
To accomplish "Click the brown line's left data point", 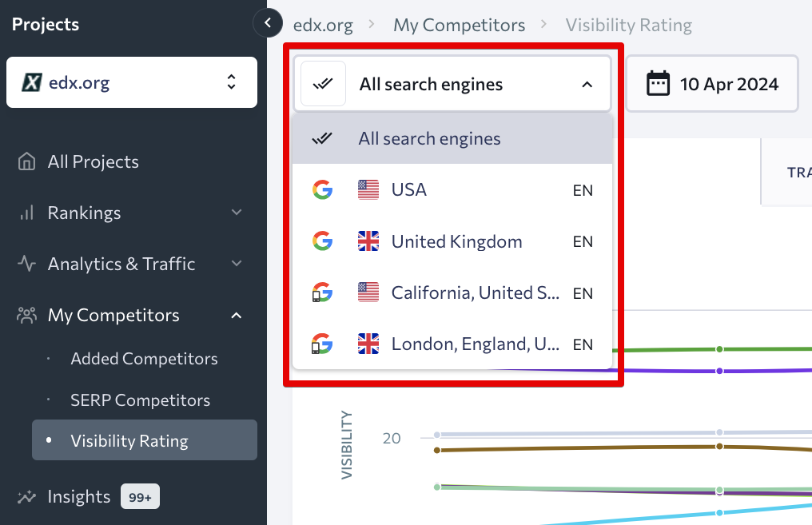I will pos(437,450).
